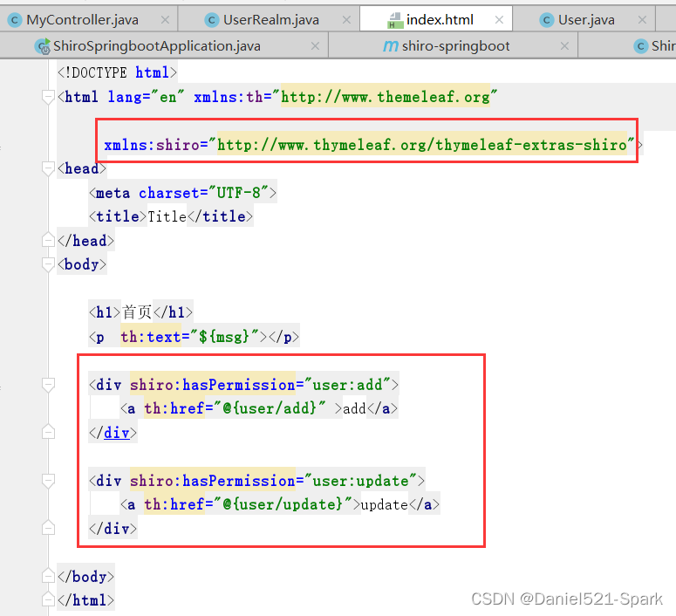This screenshot has height=616, width=676.
Task: Click the DOCTYPE html declaration line
Action: [x=117, y=72]
